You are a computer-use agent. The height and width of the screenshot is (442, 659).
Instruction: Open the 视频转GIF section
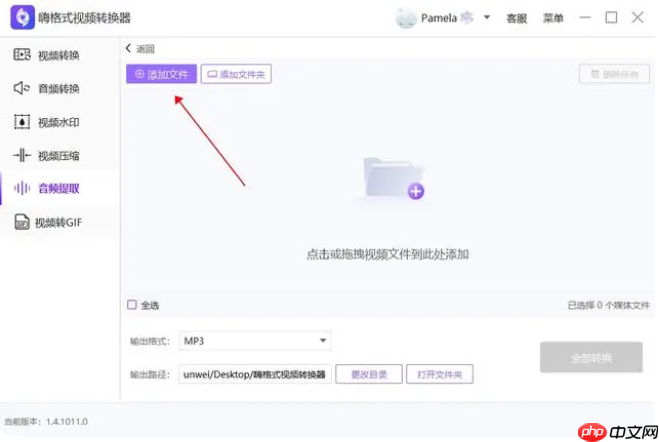[x=60, y=222]
